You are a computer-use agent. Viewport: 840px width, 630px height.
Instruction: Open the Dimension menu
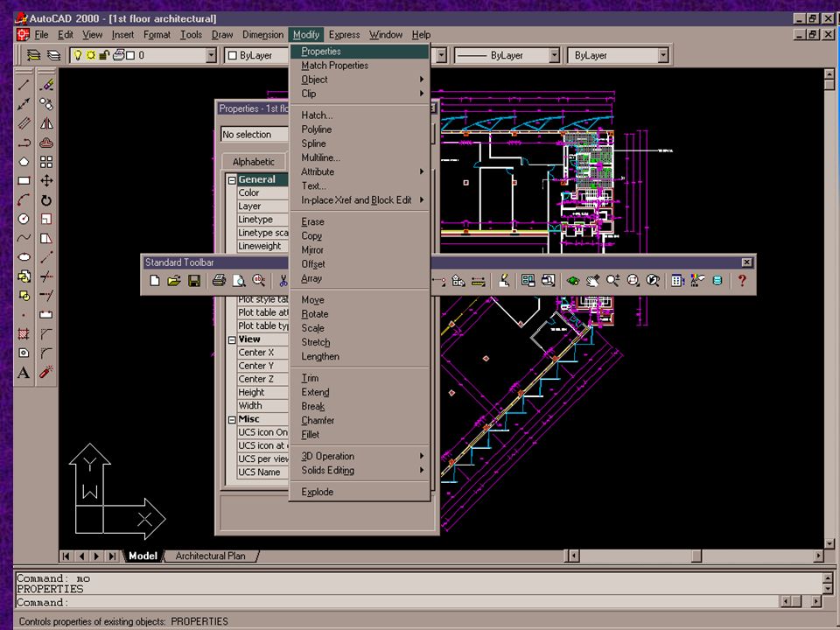[262, 34]
